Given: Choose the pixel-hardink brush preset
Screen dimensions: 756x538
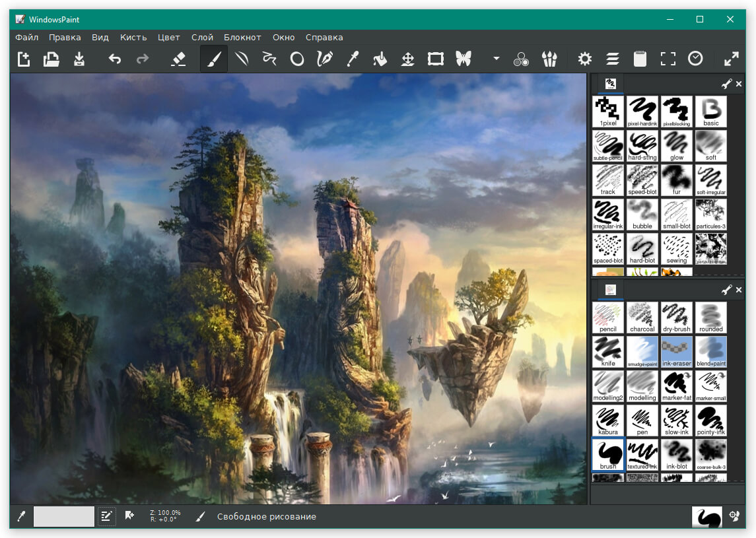Looking at the screenshot, I should pos(642,112).
